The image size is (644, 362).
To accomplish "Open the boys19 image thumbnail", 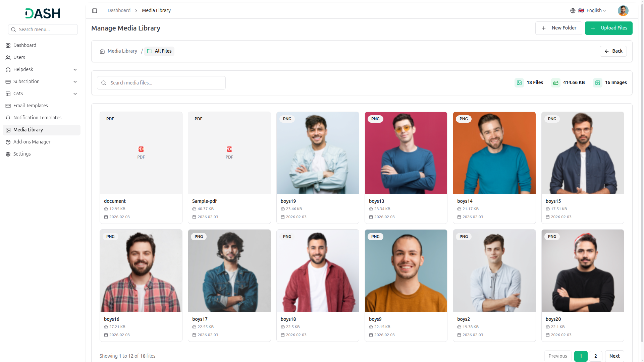I will point(318,153).
